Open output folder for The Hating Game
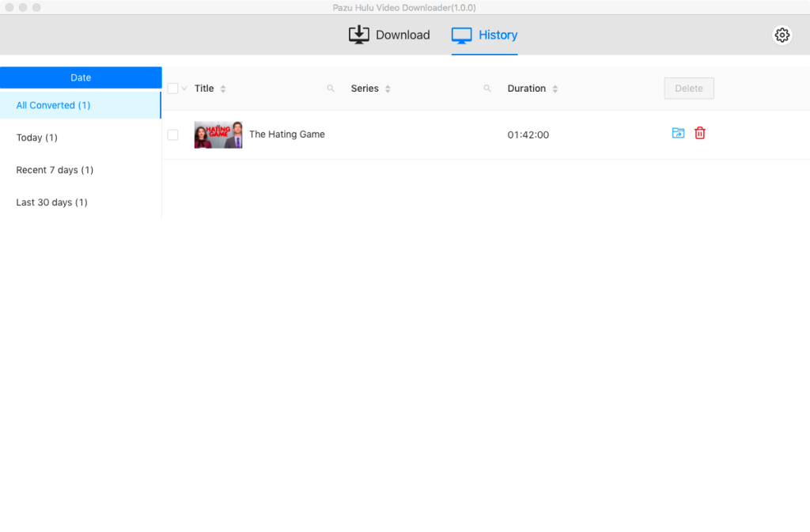This screenshot has width=810, height=532. (678, 133)
